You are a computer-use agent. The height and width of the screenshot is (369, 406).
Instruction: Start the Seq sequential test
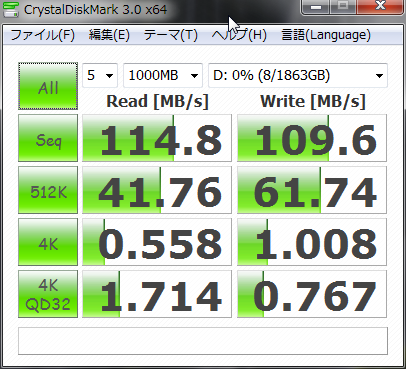[48, 138]
